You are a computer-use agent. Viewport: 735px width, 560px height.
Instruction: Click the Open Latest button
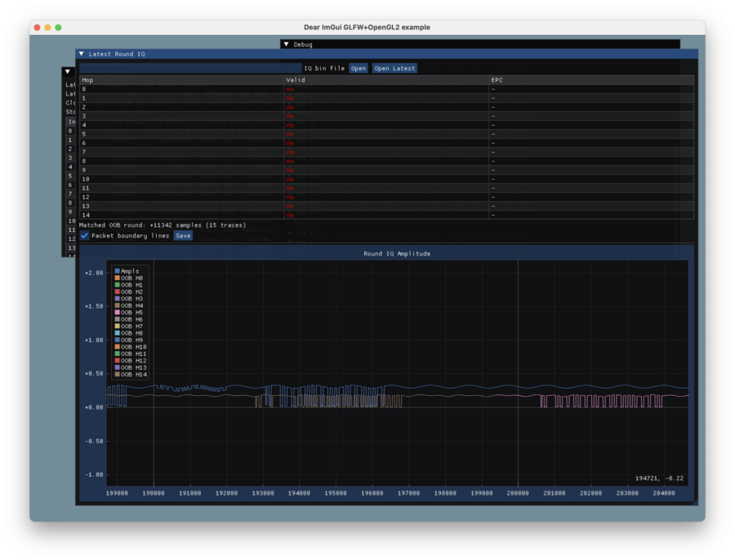coord(394,69)
